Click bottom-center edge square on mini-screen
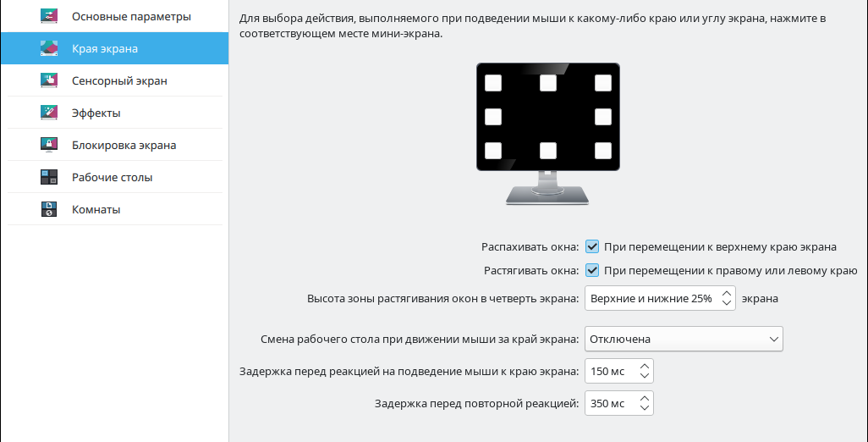The height and width of the screenshot is (442, 868). 548,151
